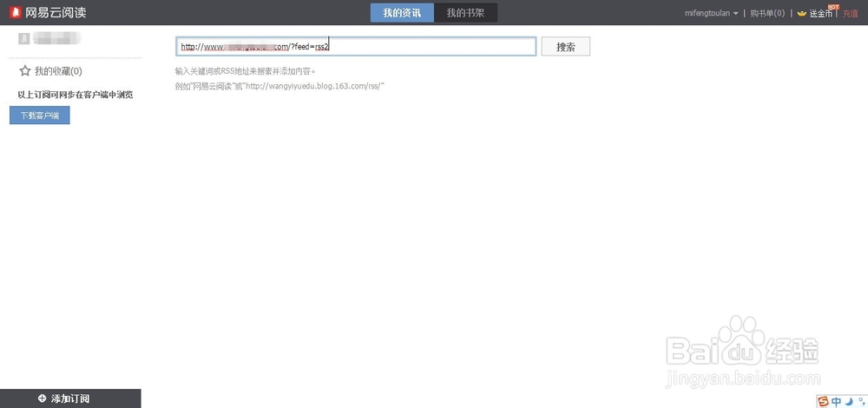The width and height of the screenshot is (868, 408).
Task: Click the plus icon next to 添加订阅
Action: [x=42, y=398]
